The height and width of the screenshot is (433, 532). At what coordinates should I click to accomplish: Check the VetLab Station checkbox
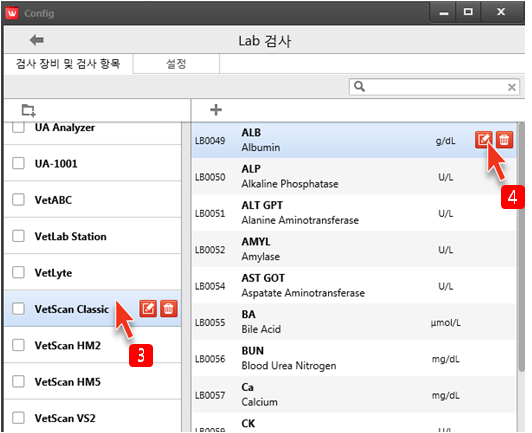click(x=18, y=236)
